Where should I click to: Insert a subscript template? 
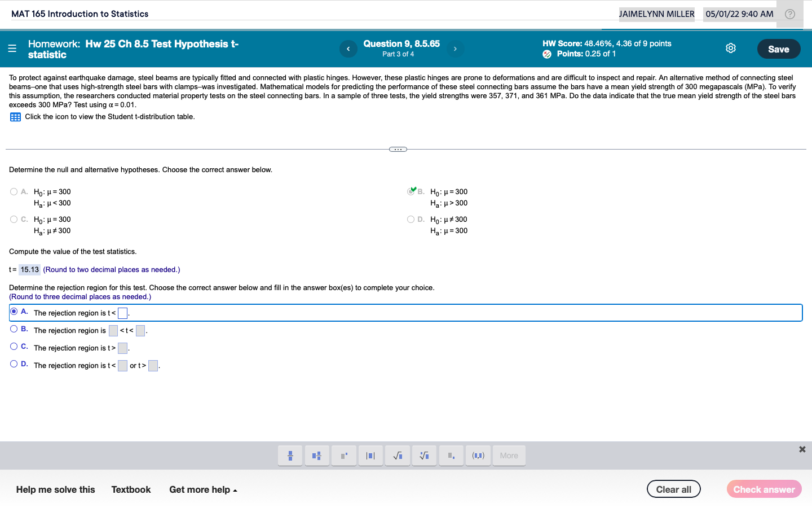(451, 456)
